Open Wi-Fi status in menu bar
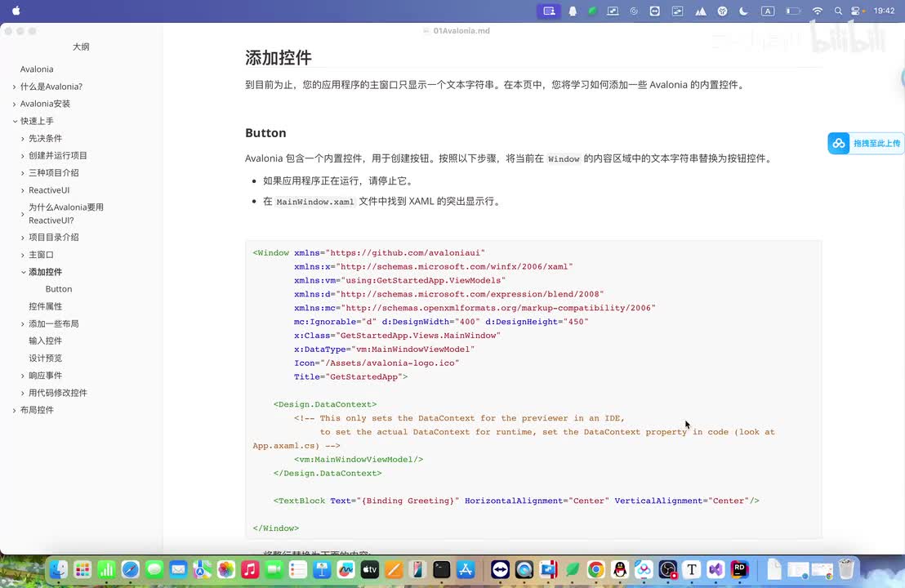Screen dimensions: 905x588 818,11
